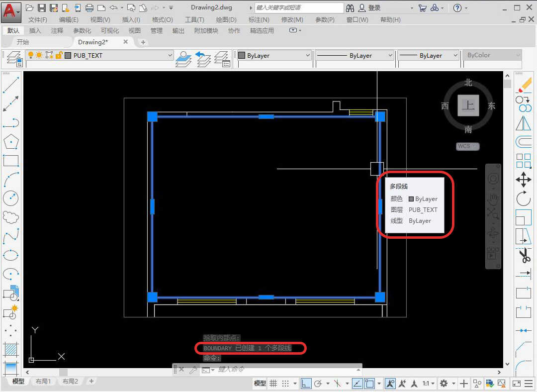Toggle layer lock icon for PUB_TEXT
The height and width of the screenshot is (392, 537).
coord(59,55)
